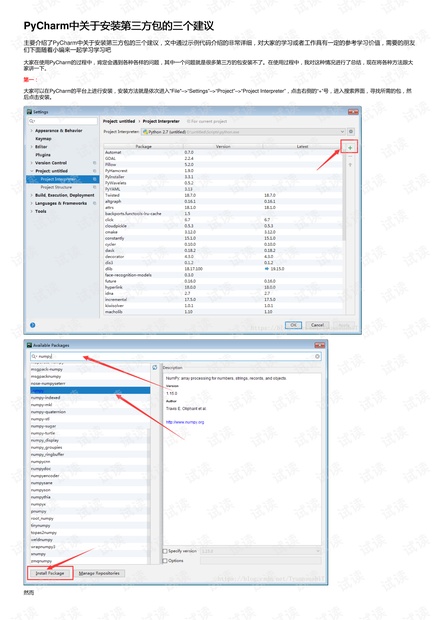The image size is (440, 620).
Task: Expand Build, Execution, Deployment node
Action: coord(32,195)
